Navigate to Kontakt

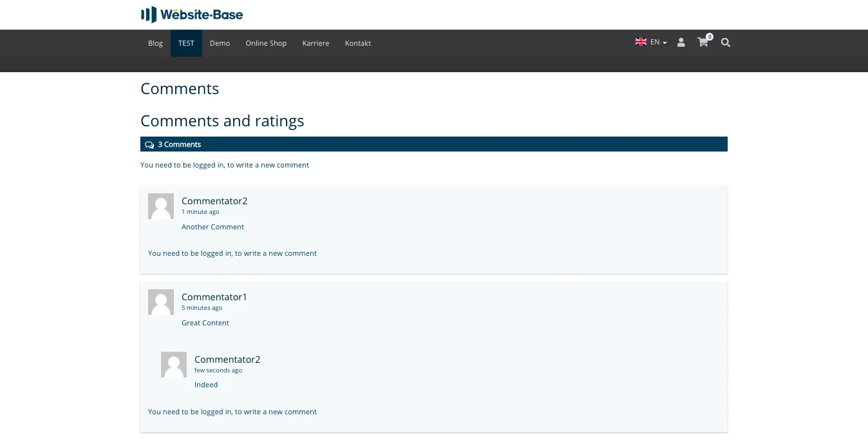pos(358,43)
